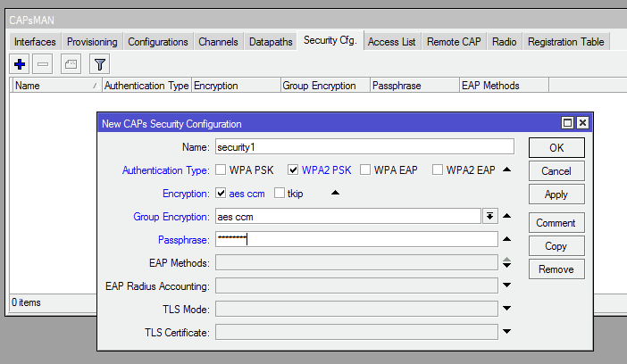Click the Apply button
Screen dimensions: 627x364
(556, 194)
